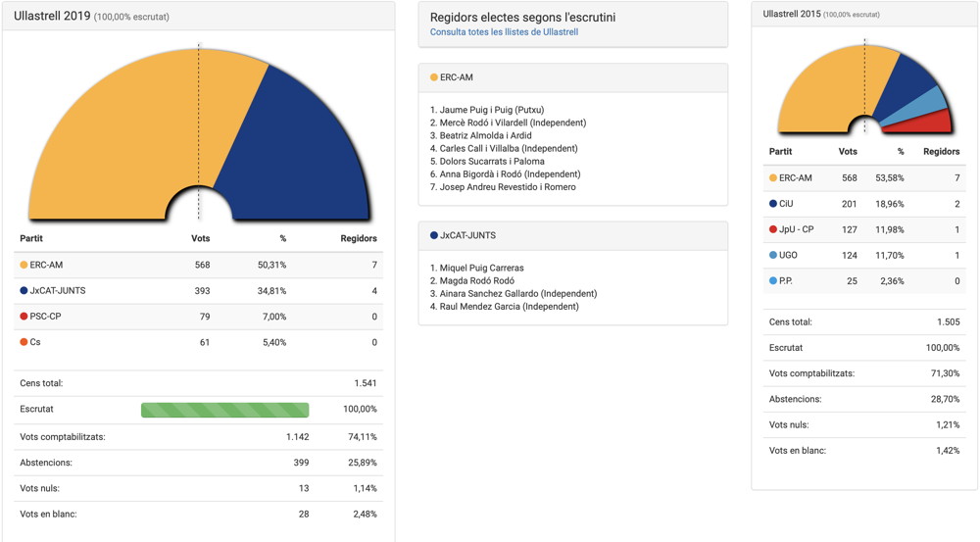Expand the ERC-AM elected councillors panel header
980x542 pixels.
[572, 77]
